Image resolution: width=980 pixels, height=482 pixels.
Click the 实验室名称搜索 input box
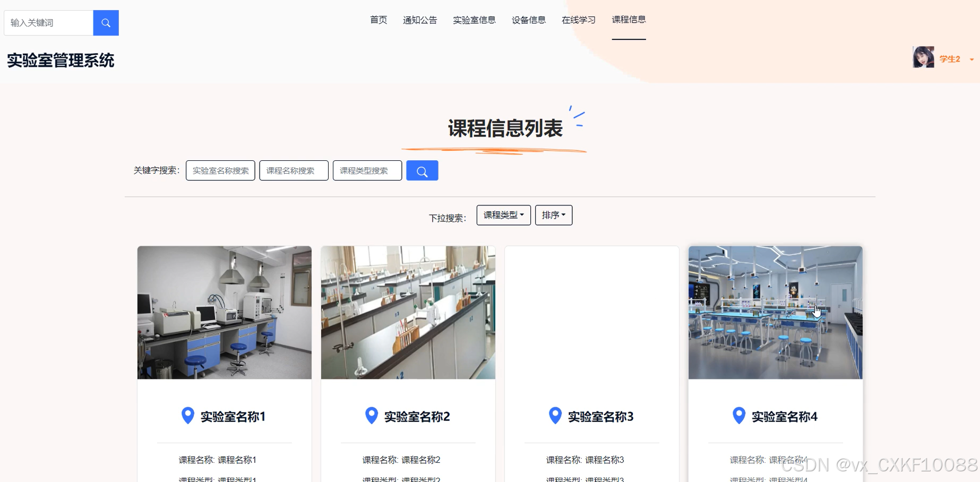pyautogui.click(x=220, y=170)
